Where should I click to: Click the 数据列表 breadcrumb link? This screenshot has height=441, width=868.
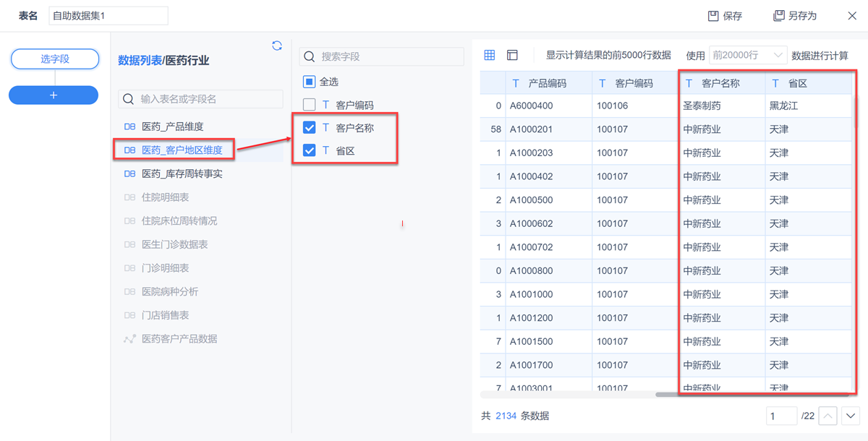tap(139, 61)
